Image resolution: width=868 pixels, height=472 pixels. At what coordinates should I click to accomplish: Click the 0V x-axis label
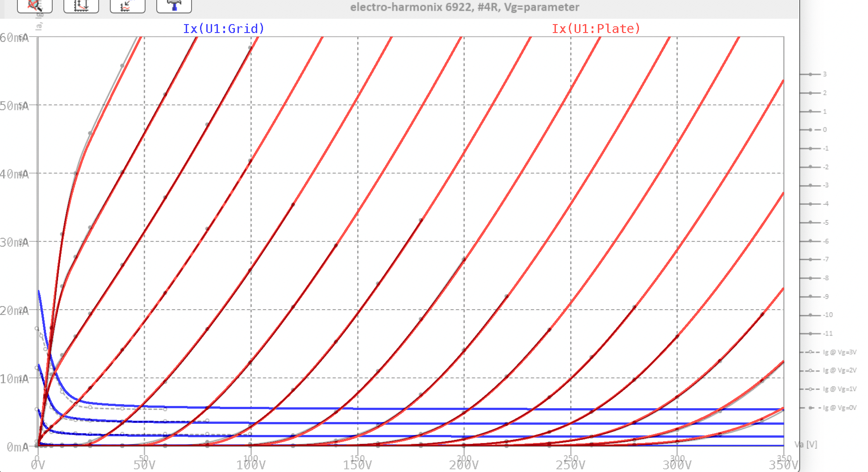click(38, 465)
